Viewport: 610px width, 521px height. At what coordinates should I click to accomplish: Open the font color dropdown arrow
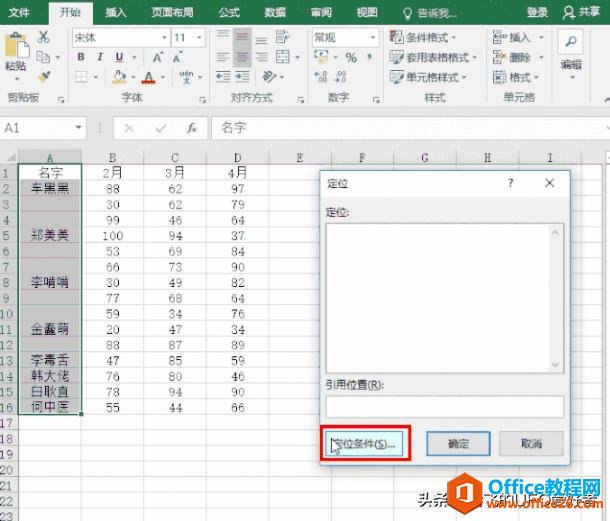pos(163,77)
